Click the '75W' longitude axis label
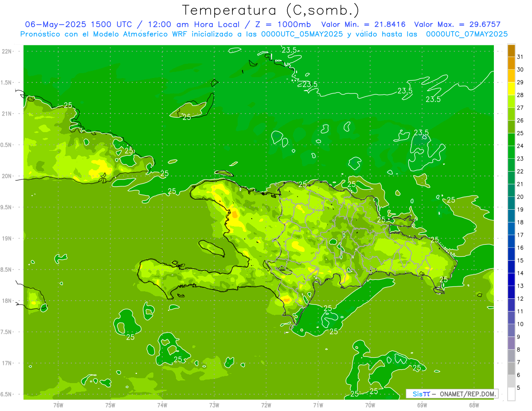 tap(110, 405)
